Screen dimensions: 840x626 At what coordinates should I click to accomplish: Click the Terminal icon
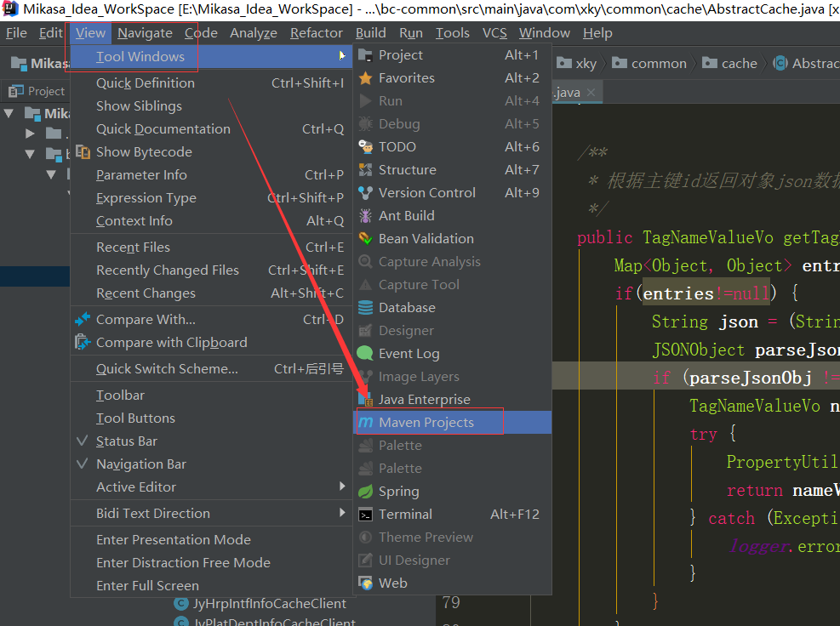[x=365, y=515]
